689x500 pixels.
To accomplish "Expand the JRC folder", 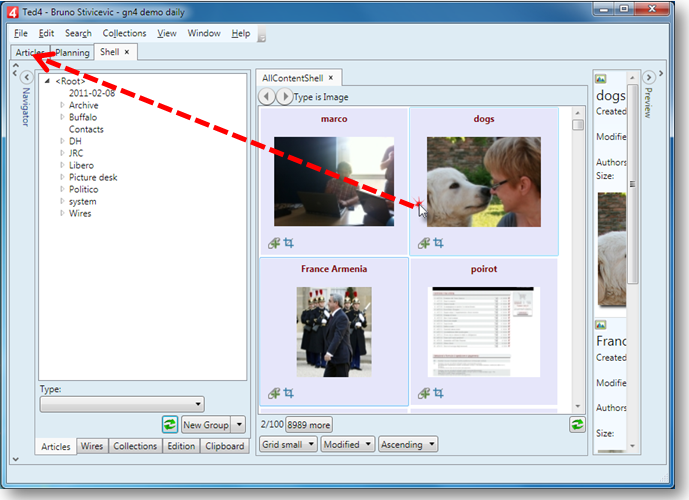I will click(62, 153).
